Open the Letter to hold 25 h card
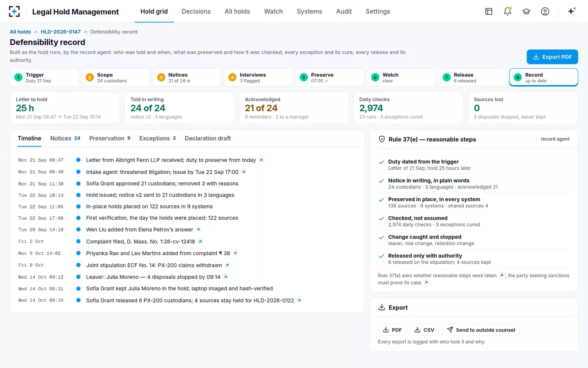The image size is (588, 368). tap(65, 108)
